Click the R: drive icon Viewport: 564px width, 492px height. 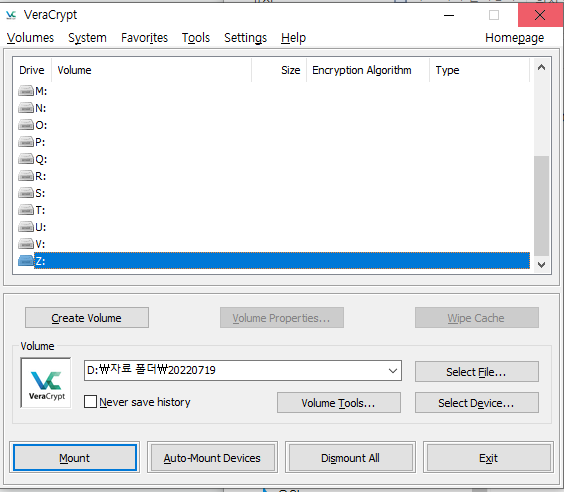[26, 176]
